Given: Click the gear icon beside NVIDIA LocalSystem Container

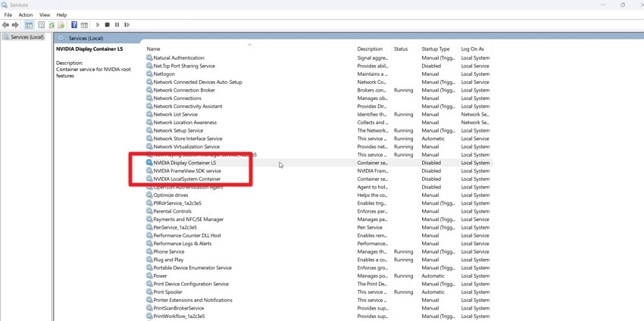Looking at the screenshot, I should (x=149, y=179).
